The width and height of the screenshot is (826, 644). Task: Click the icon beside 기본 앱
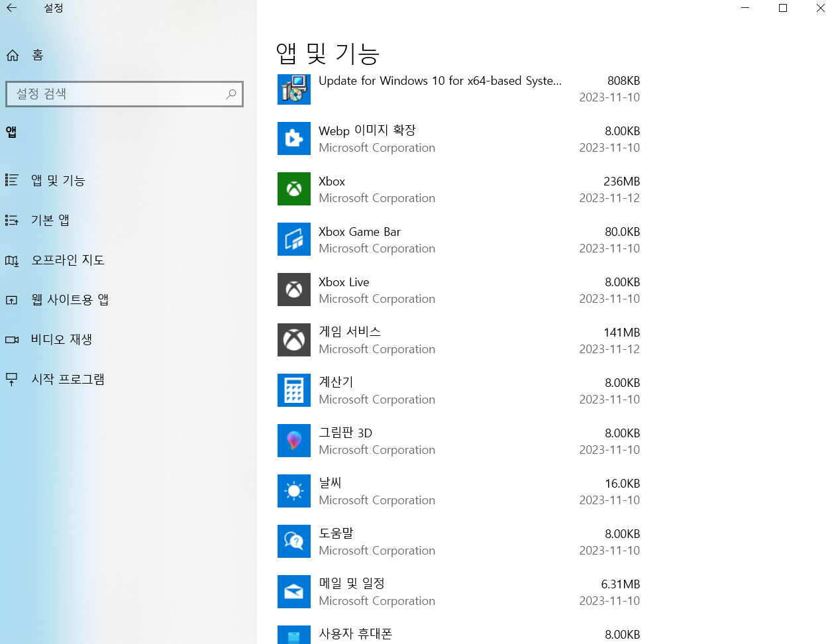(12, 220)
